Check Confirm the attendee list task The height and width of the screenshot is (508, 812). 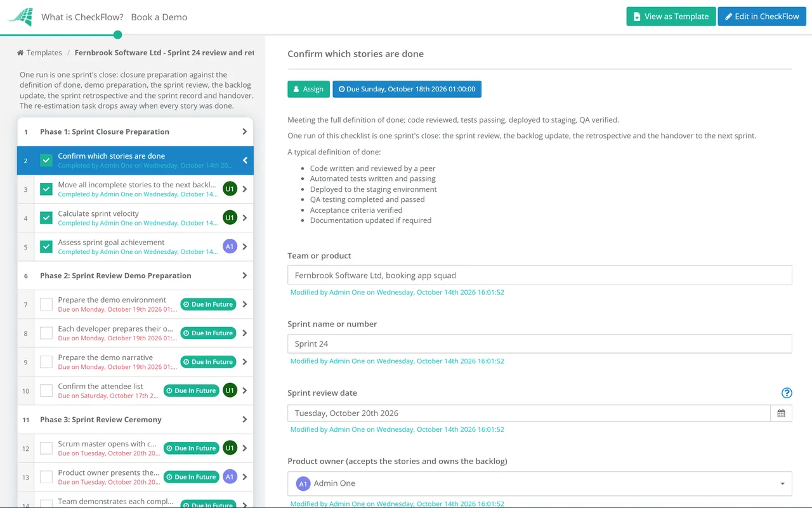click(46, 391)
